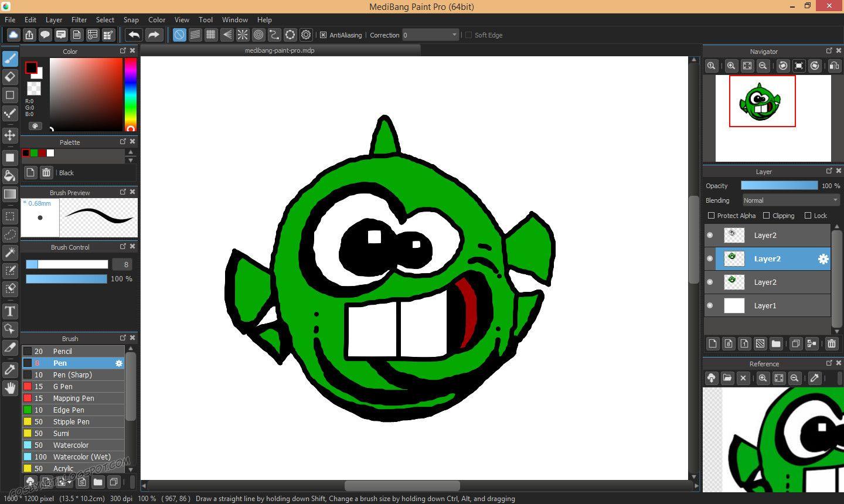Select the Eraser tool
This screenshot has width=844, height=504.
(9, 77)
